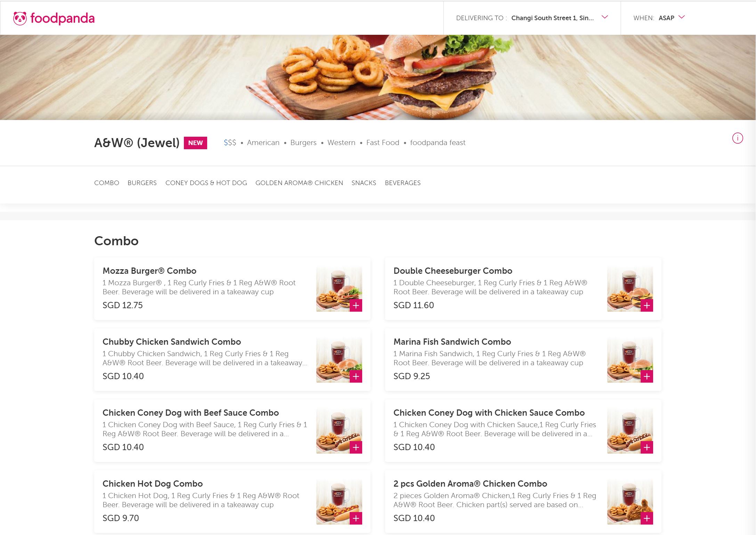
Task: Click the Changi South Street 1 address
Action: (552, 18)
